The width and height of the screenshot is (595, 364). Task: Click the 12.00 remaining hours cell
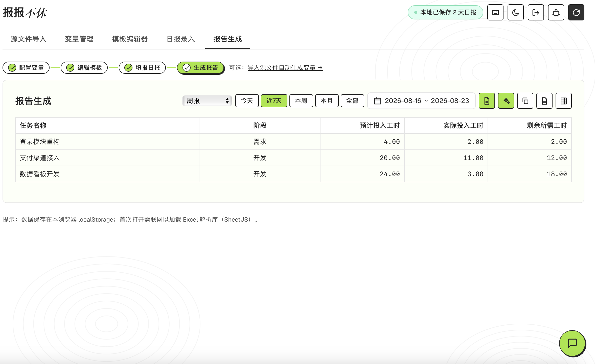pos(530,158)
